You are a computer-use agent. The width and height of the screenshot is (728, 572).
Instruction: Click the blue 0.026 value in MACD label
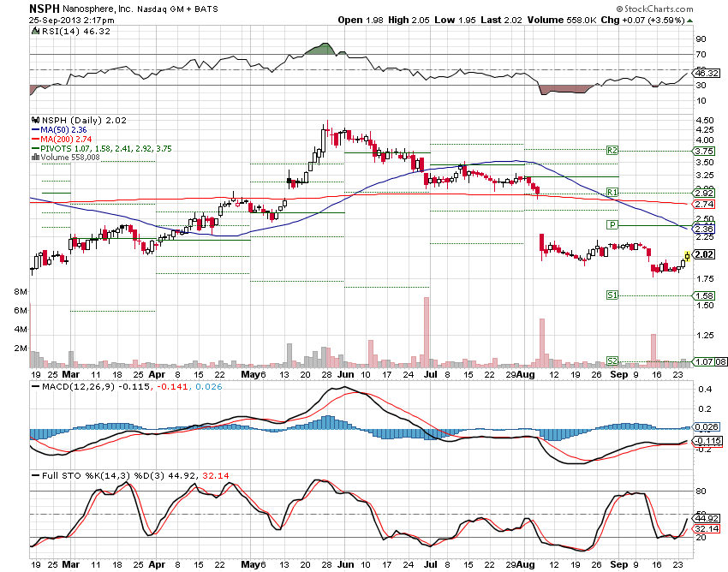coord(208,387)
